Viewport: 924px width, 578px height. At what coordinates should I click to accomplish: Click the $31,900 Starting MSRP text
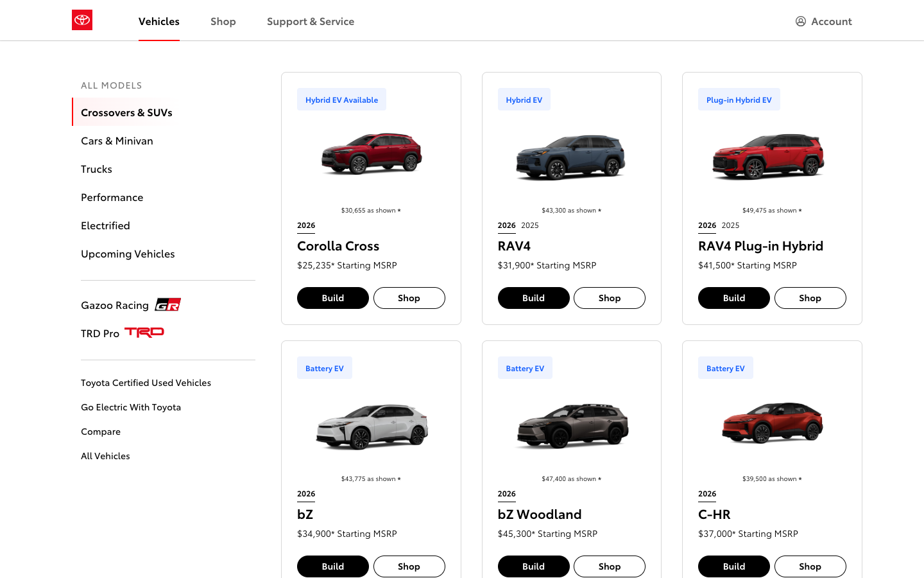click(x=547, y=265)
